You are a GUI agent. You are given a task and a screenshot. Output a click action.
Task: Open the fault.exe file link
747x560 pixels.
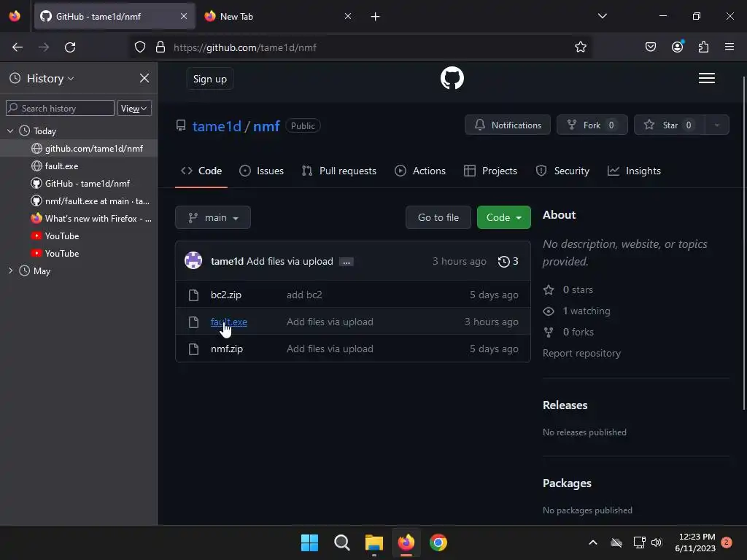tap(228, 322)
